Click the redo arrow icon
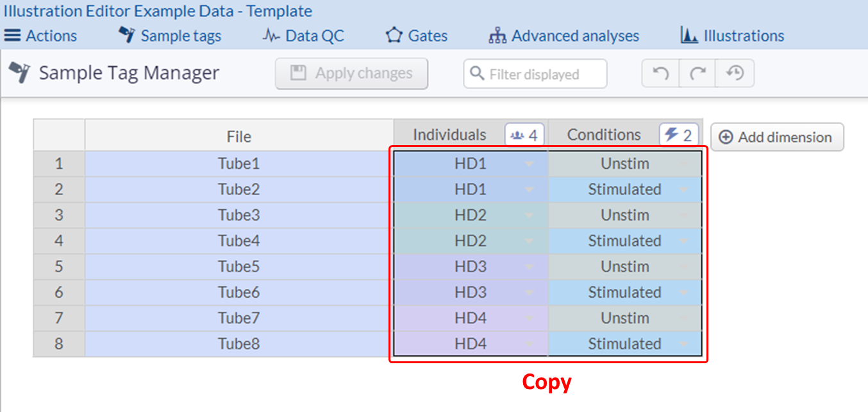This screenshot has width=868, height=412. click(x=697, y=74)
